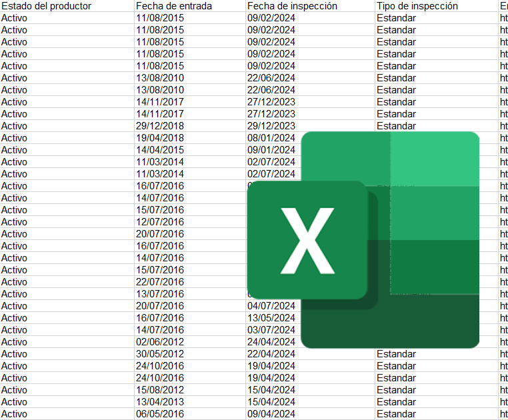
Task: Select entry date cell 30/05/2012
Action: click(160, 354)
